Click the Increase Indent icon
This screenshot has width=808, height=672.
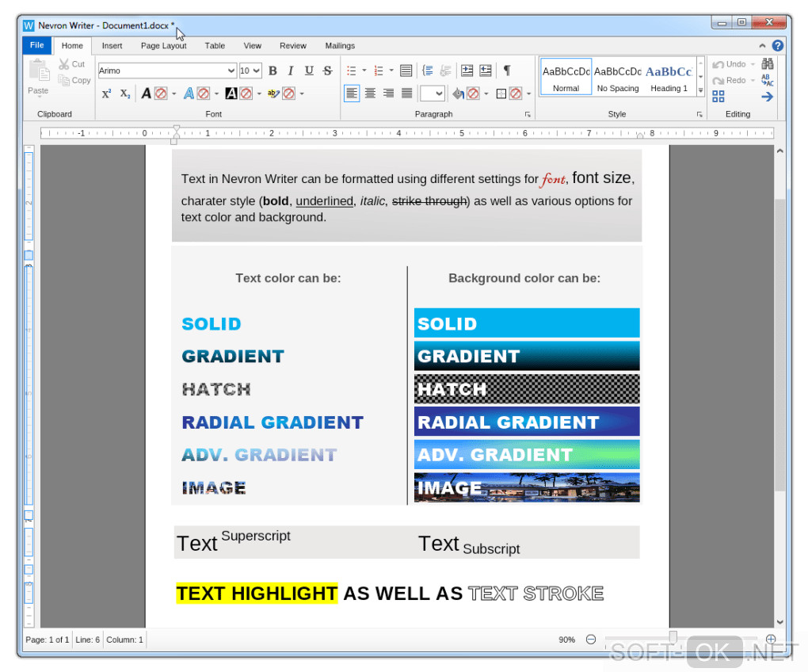click(467, 71)
